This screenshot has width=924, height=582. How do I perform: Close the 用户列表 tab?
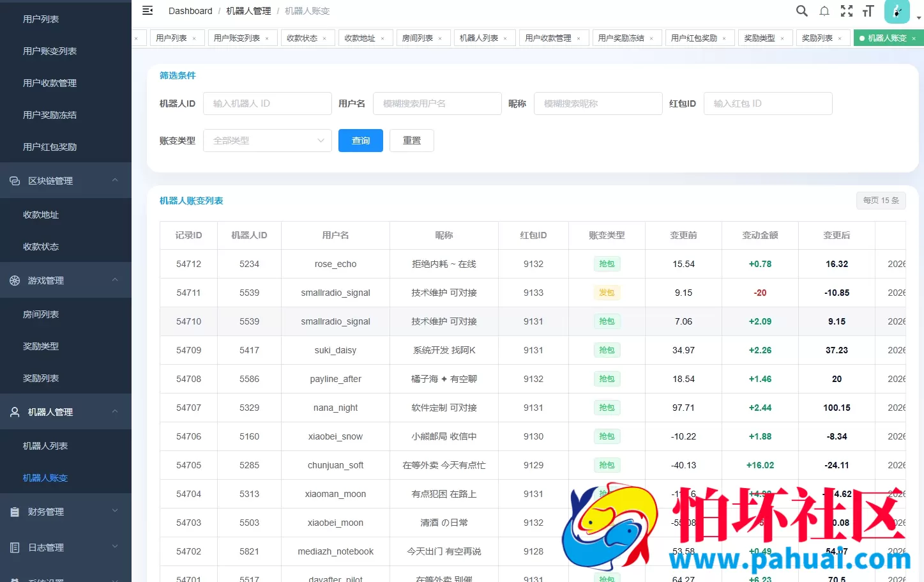click(194, 38)
